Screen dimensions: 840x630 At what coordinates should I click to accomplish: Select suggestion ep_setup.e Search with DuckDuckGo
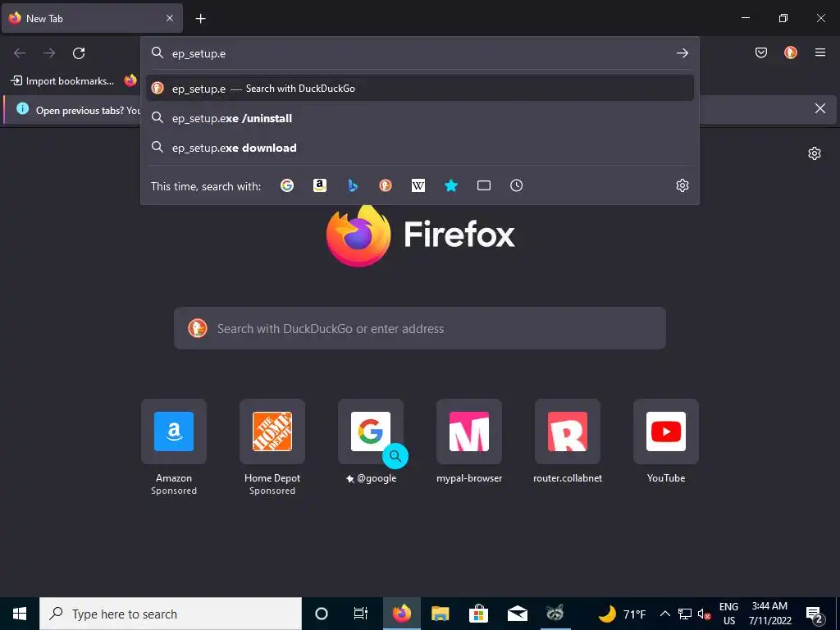[420, 89]
